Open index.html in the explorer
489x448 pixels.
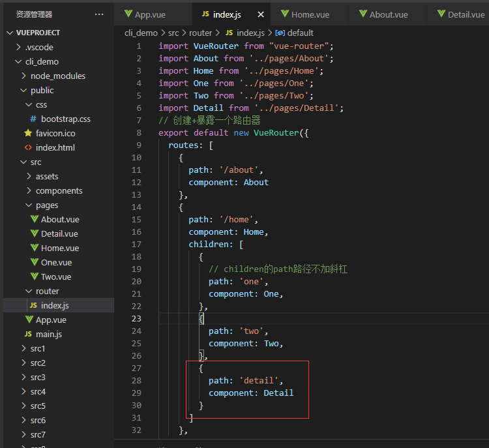pos(55,147)
